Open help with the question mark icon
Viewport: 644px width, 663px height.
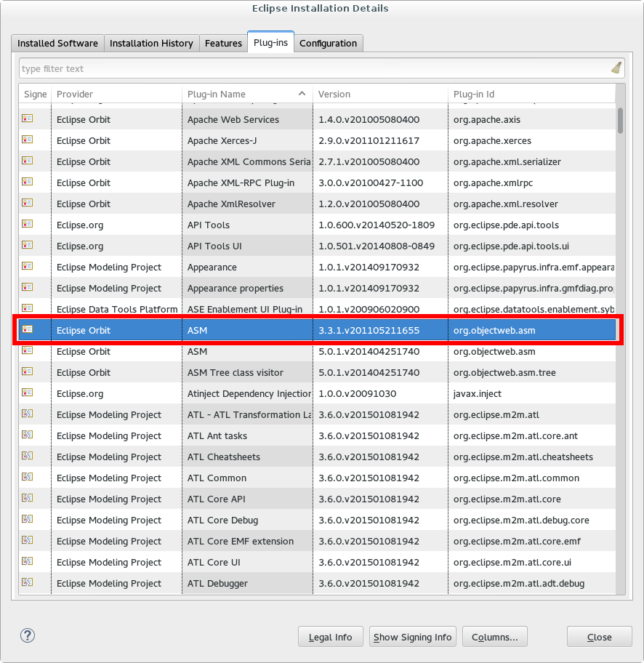(x=28, y=635)
